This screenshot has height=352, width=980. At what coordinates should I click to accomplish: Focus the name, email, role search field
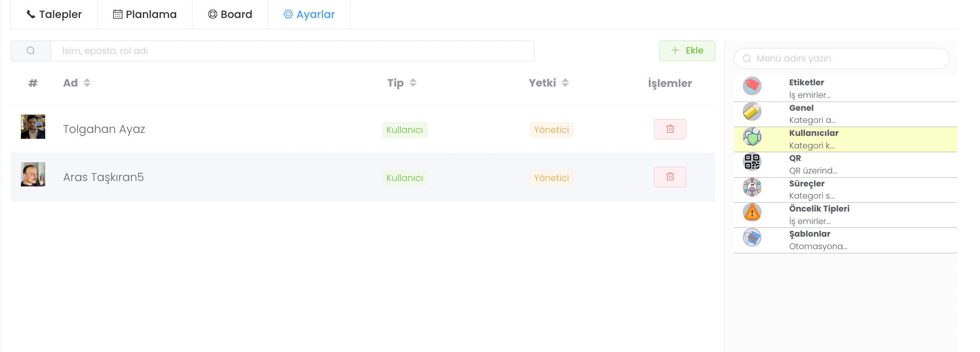point(292,51)
